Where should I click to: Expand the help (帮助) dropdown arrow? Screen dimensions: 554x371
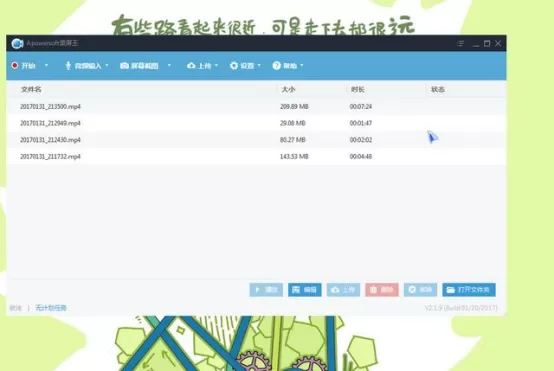pos(302,65)
